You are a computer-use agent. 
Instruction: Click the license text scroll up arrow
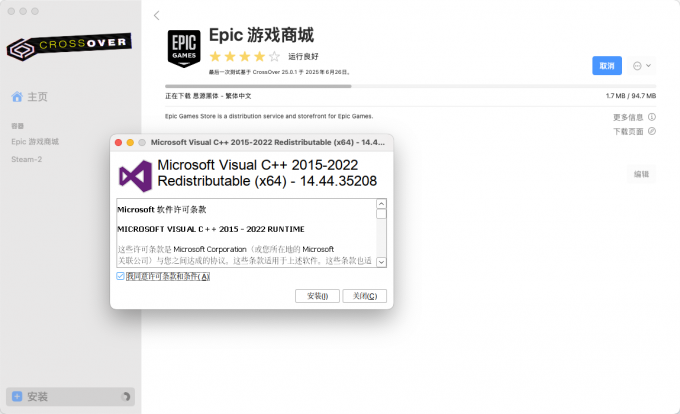[381, 204]
